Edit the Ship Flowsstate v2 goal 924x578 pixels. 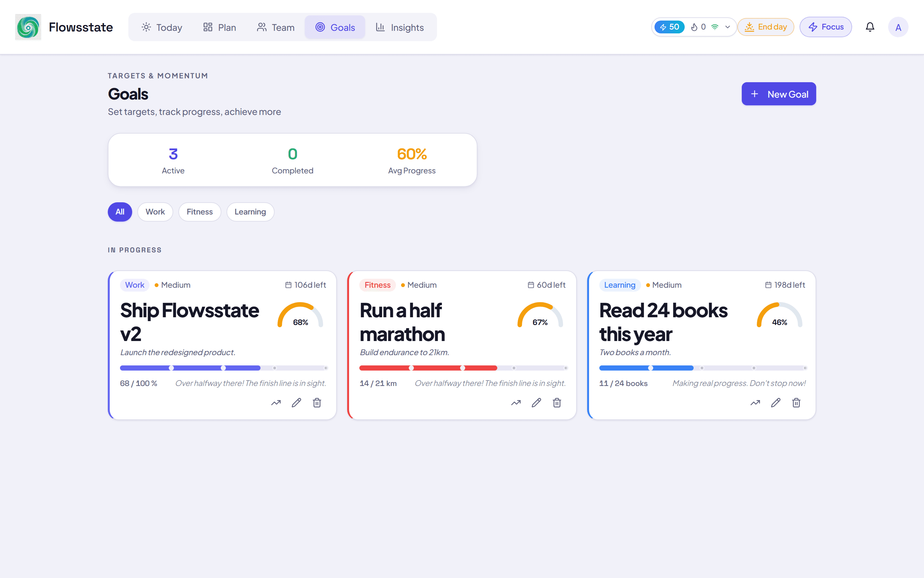[x=297, y=403]
